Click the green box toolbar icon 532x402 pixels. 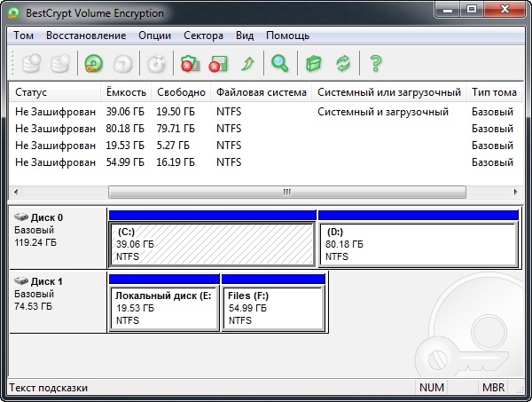(x=312, y=63)
